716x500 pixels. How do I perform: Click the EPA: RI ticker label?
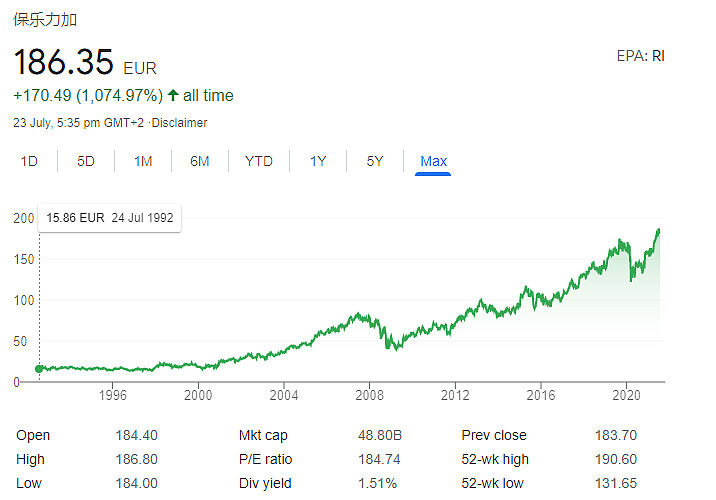click(640, 56)
